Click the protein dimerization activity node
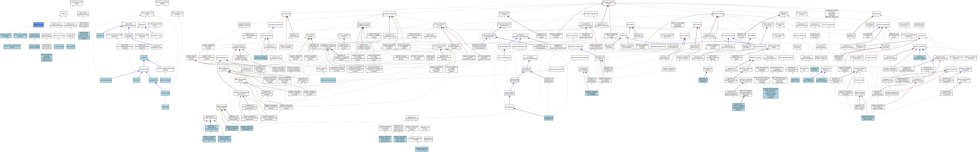Image resolution: width=980 pixels, height=152 pixels. [20, 36]
